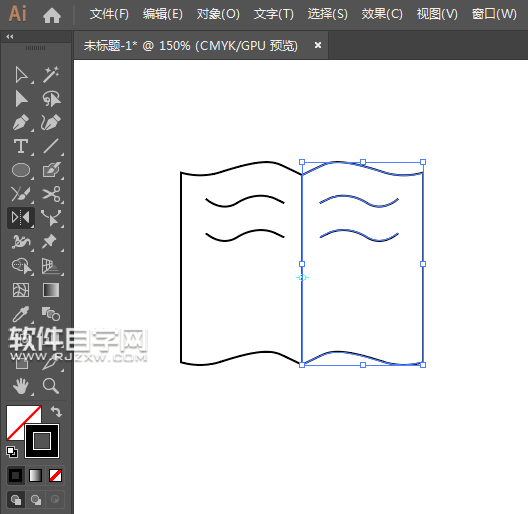Open the 对象(O) menu

pos(218,14)
